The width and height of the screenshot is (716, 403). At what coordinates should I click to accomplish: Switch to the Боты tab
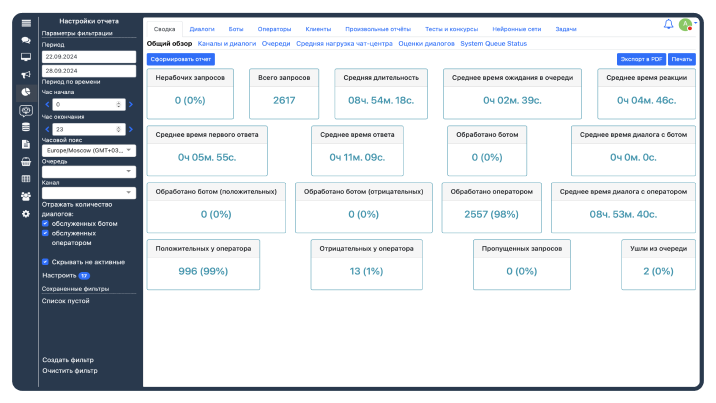tap(236, 29)
